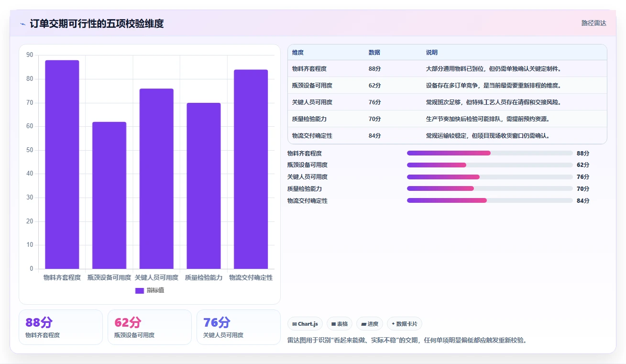
Task: Click the 84分 value beside progress bar
Action: 583,201
